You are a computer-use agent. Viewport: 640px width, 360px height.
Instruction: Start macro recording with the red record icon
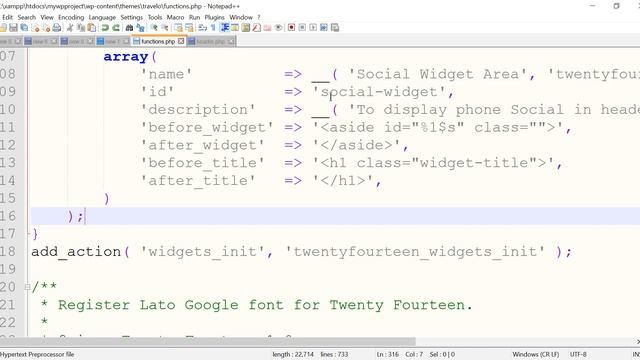click(x=291, y=28)
